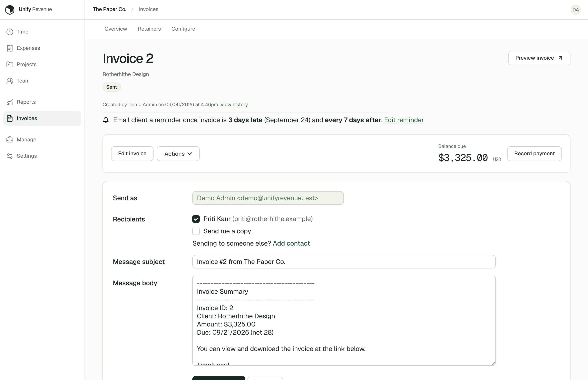
Task: Click inside the Message body textarea
Action: (x=344, y=321)
